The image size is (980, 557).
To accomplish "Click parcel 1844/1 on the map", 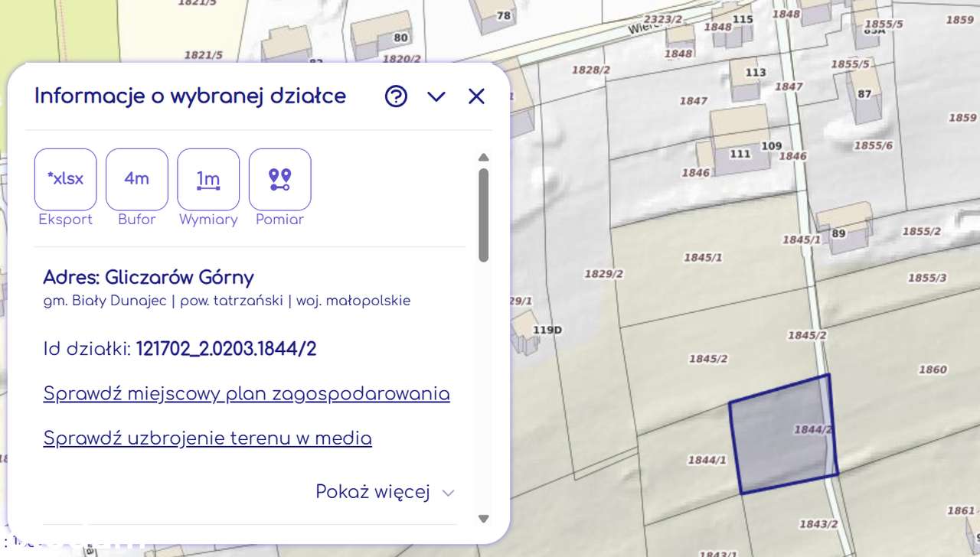I will 706,460.
